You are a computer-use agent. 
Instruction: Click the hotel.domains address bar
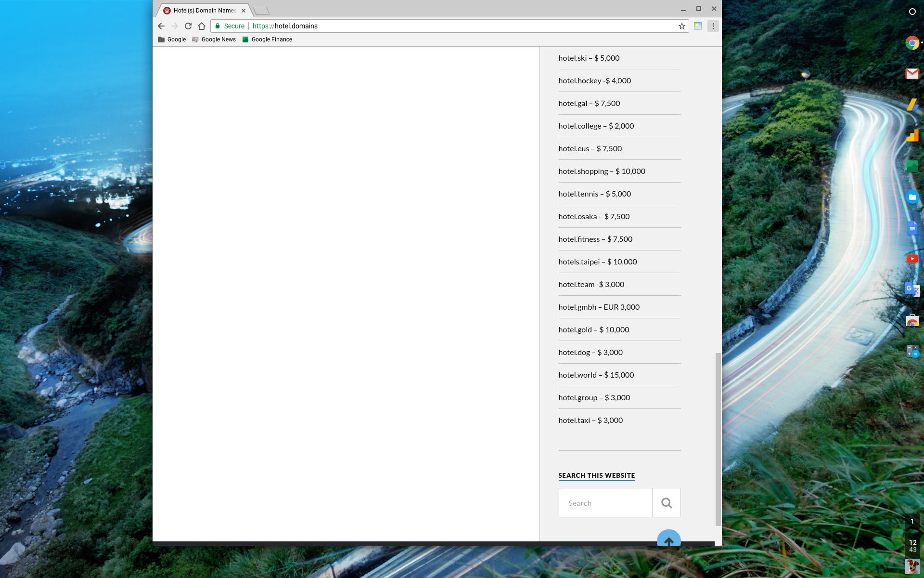[x=433, y=26]
